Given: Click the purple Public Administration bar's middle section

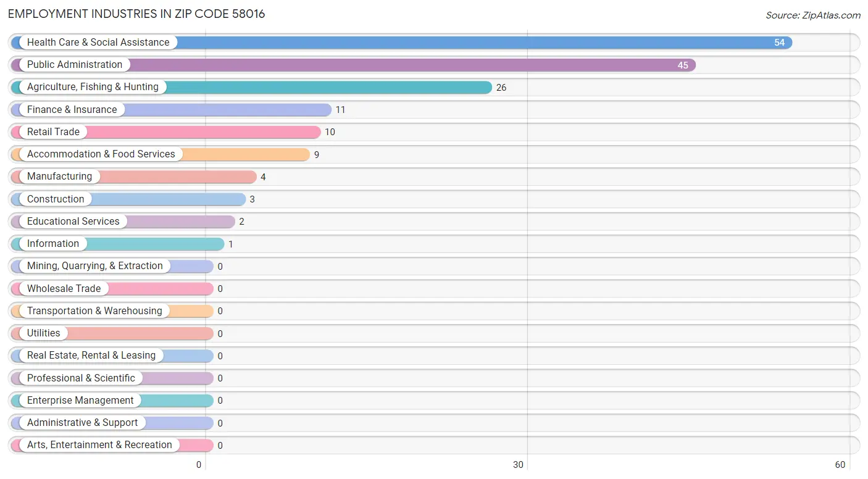Looking at the screenshot, I should pyautogui.click(x=353, y=65).
